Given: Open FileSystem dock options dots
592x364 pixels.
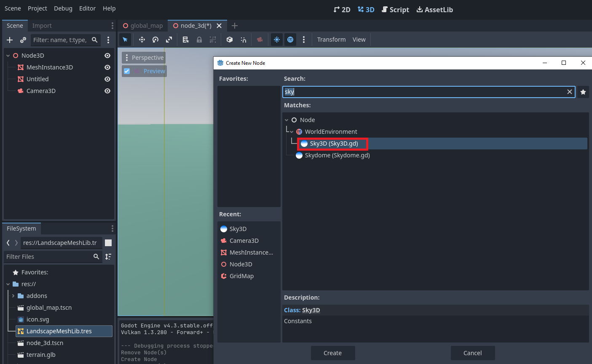Looking at the screenshot, I should 112,228.
